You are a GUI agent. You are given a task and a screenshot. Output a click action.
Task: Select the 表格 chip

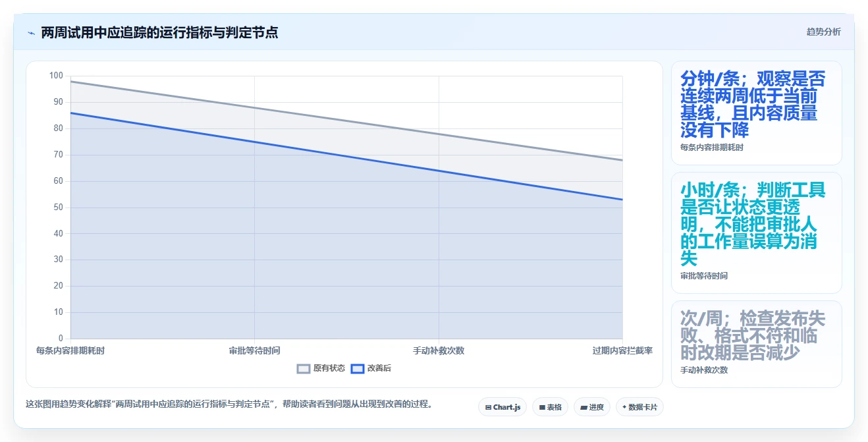551,407
